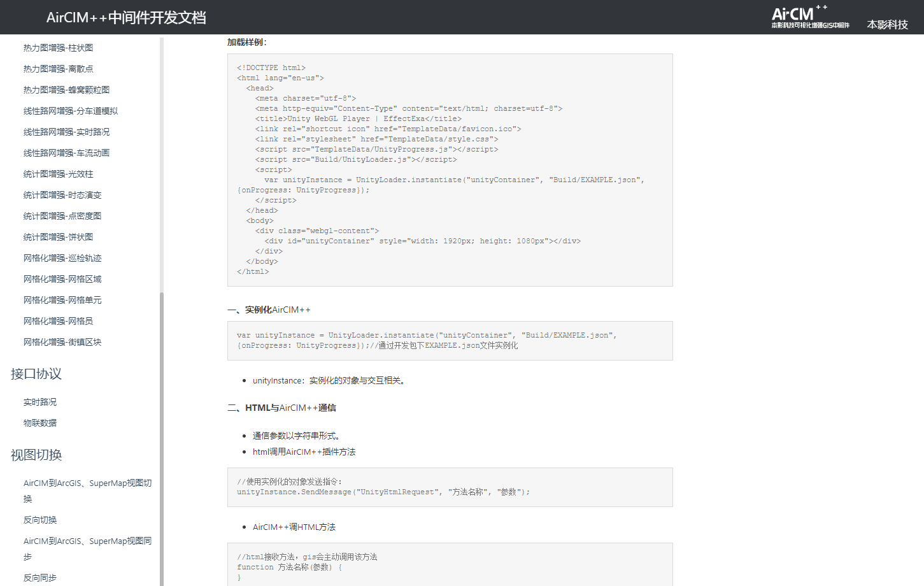Click bullet html调用AirCIM++插件方法
Image resolution: width=924 pixels, height=586 pixels.
pos(304,452)
